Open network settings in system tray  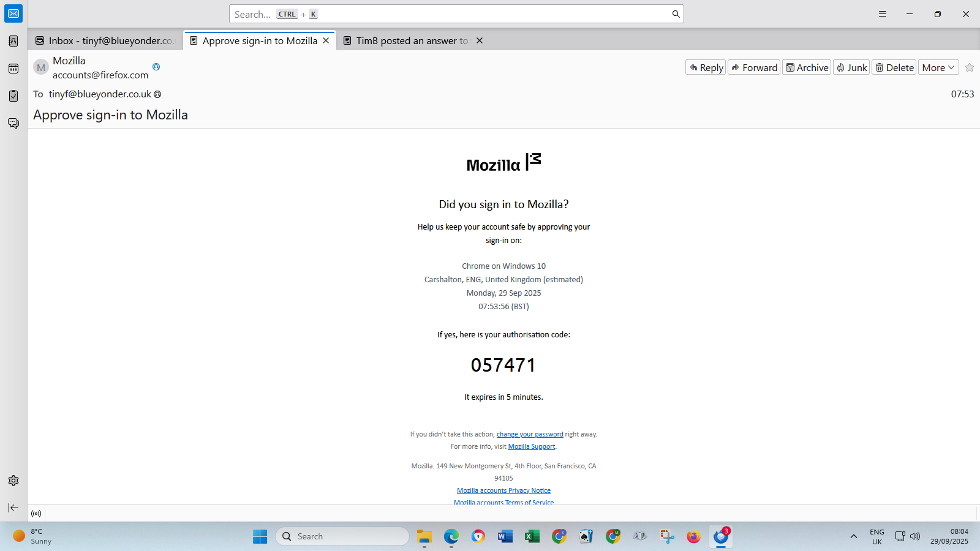pos(900,536)
